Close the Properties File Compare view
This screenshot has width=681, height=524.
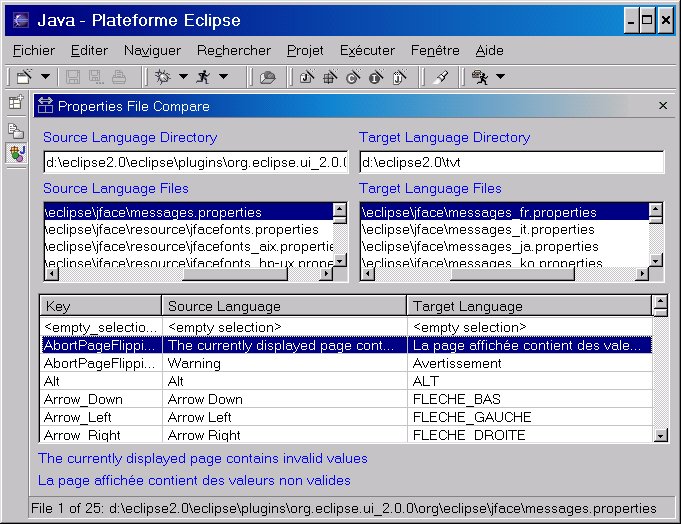(x=663, y=105)
